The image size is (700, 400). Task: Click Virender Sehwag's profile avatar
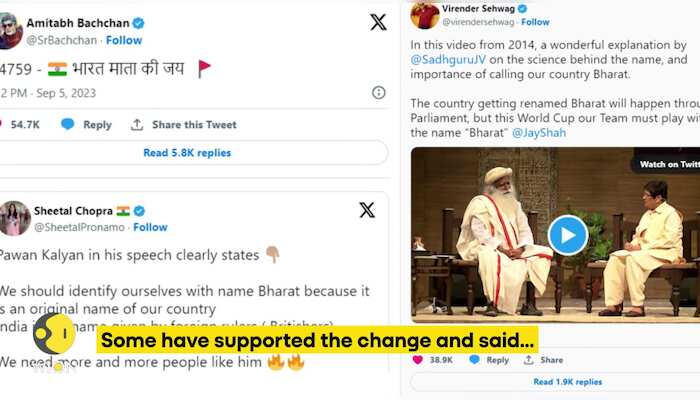click(425, 15)
